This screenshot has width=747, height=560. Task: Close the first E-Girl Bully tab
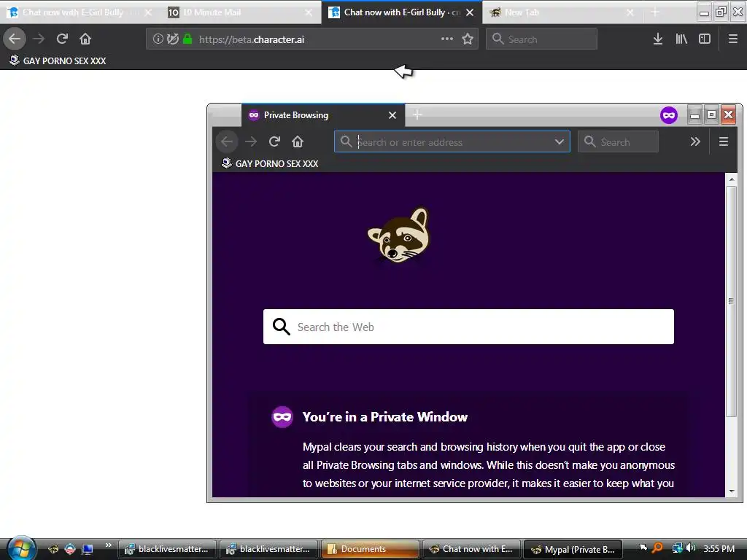click(x=148, y=12)
